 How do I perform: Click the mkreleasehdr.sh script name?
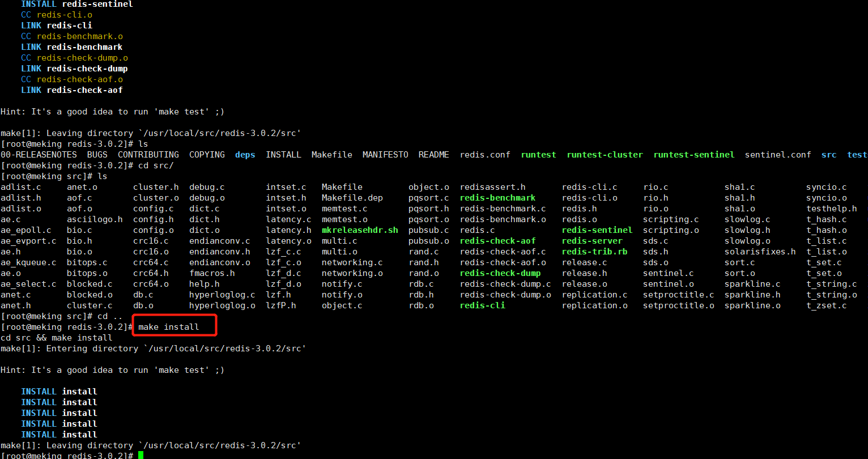pos(360,230)
